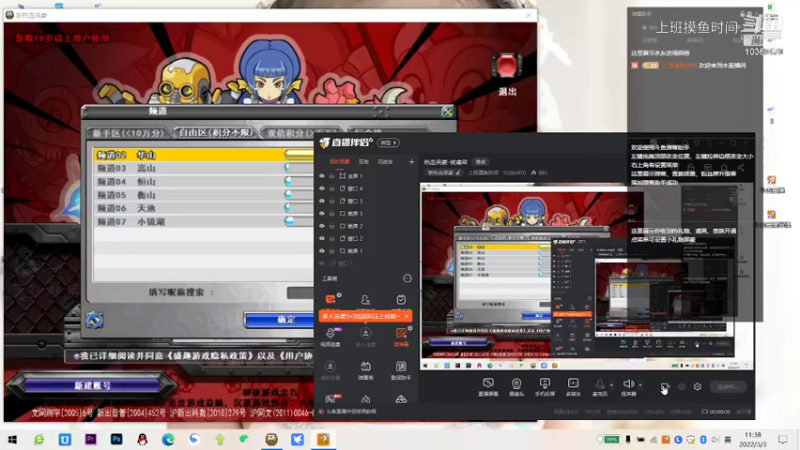
Task: Open QQ penguin from taskbar
Action: click(x=142, y=439)
